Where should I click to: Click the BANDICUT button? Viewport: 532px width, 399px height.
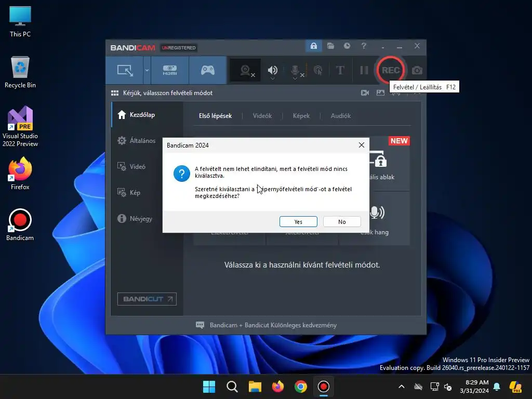147,299
